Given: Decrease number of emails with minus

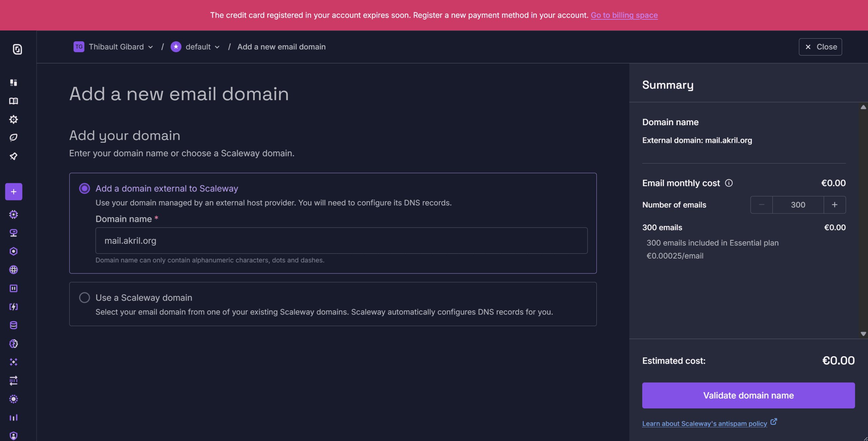Looking at the screenshot, I should click(762, 205).
